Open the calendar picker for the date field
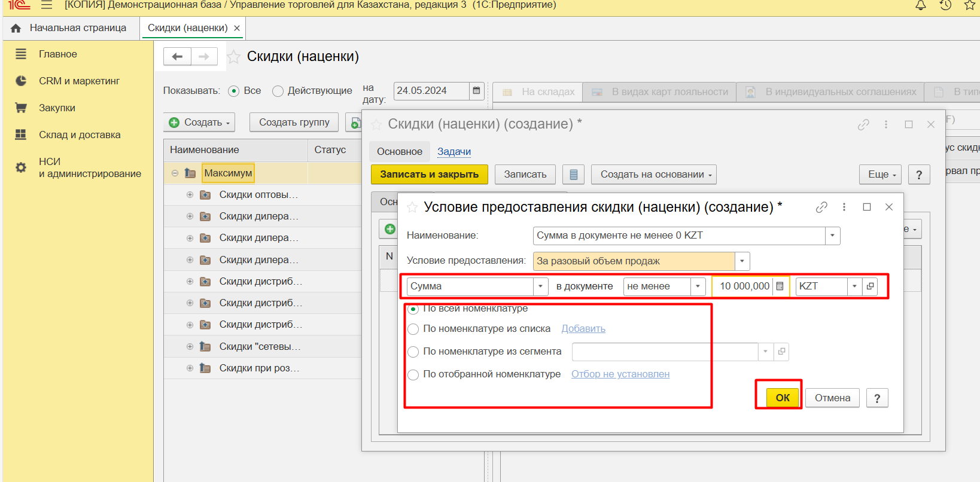The height and width of the screenshot is (482, 980). click(x=476, y=91)
